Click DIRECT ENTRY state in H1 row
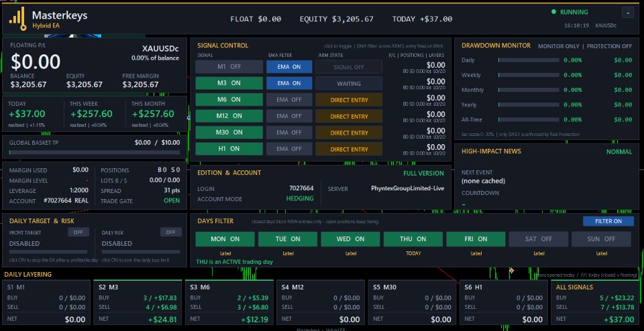Viewport: 644px width, 331px height. click(x=349, y=149)
